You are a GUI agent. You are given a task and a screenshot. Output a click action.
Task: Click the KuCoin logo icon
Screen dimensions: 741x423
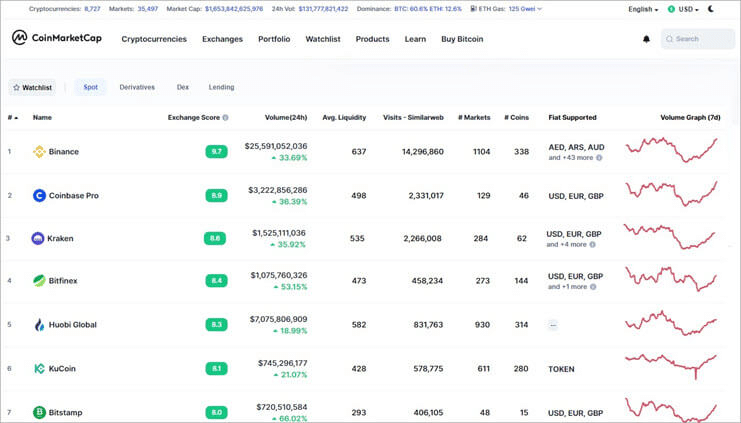pyautogui.click(x=39, y=369)
